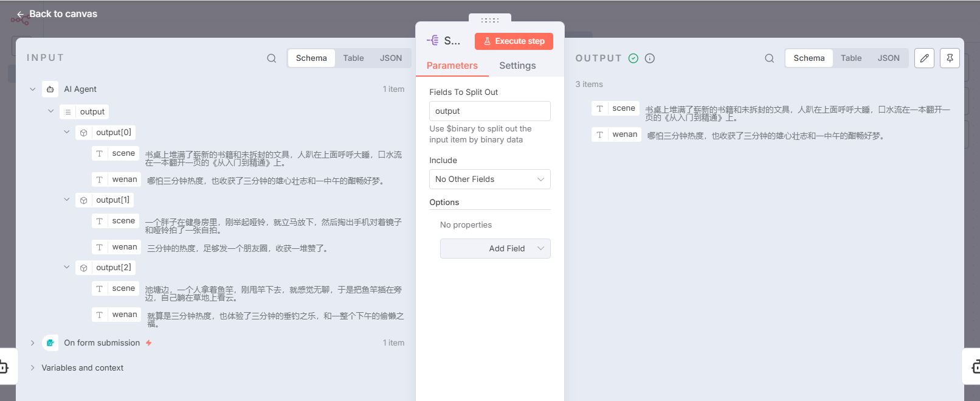This screenshot has height=401, width=980.
Task: Switch the OUTPUT panel to Table view
Action: point(851,58)
